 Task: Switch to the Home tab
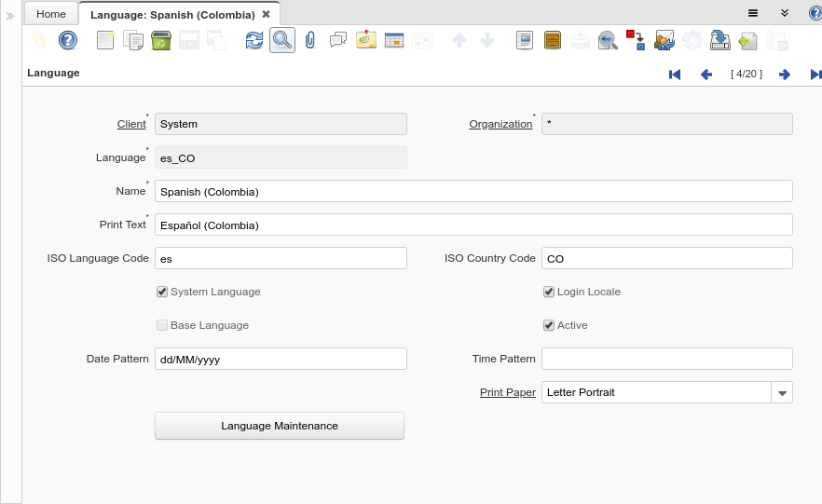click(x=51, y=14)
